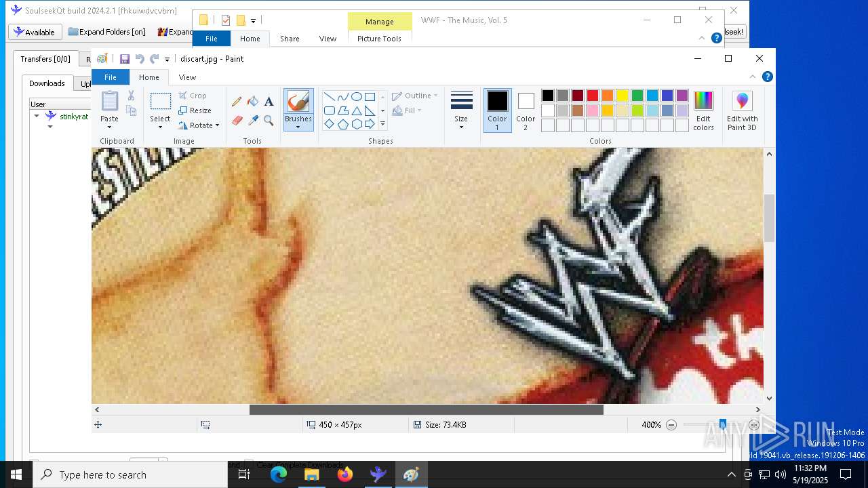
Task: Select the Color picker eyedropper tool
Action: (253, 121)
